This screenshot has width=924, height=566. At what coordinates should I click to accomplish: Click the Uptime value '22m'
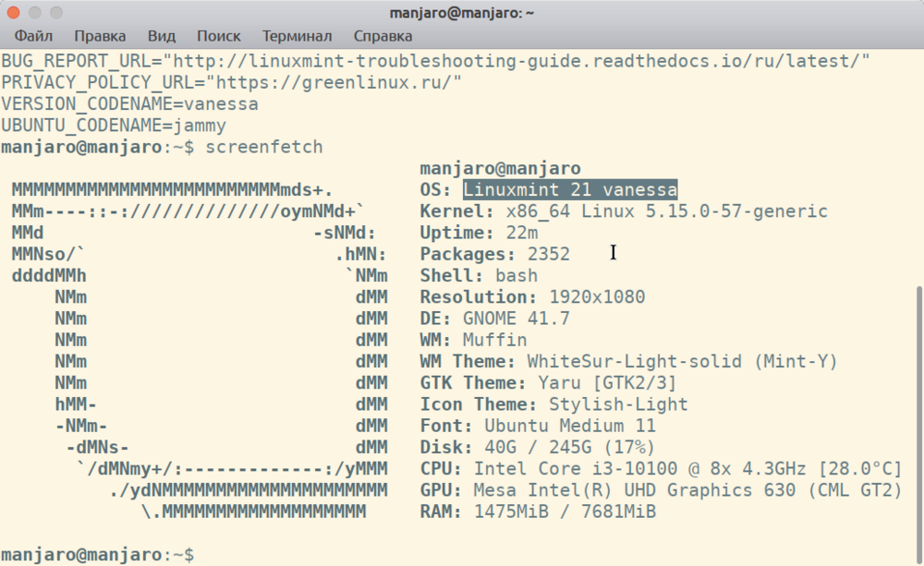click(x=522, y=233)
